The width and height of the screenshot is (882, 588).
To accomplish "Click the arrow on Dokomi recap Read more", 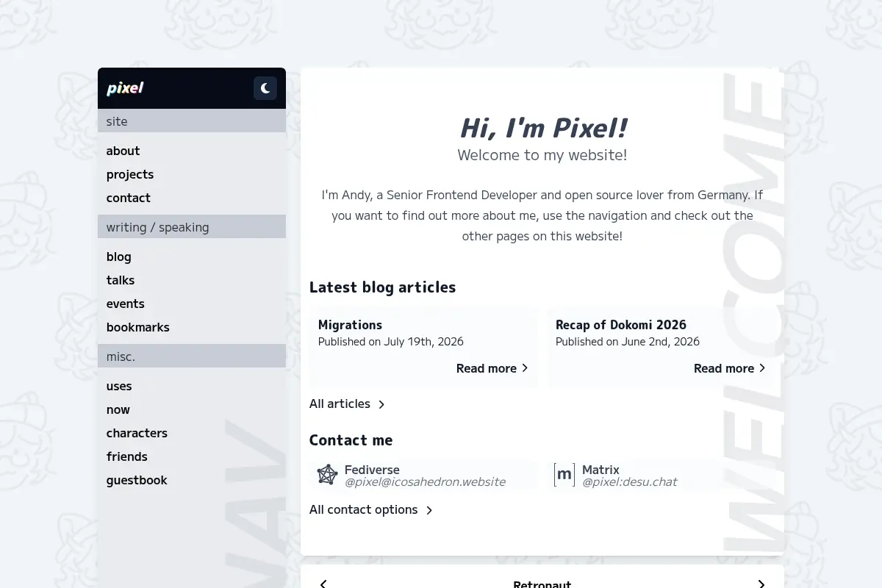I will pos(762,368).
